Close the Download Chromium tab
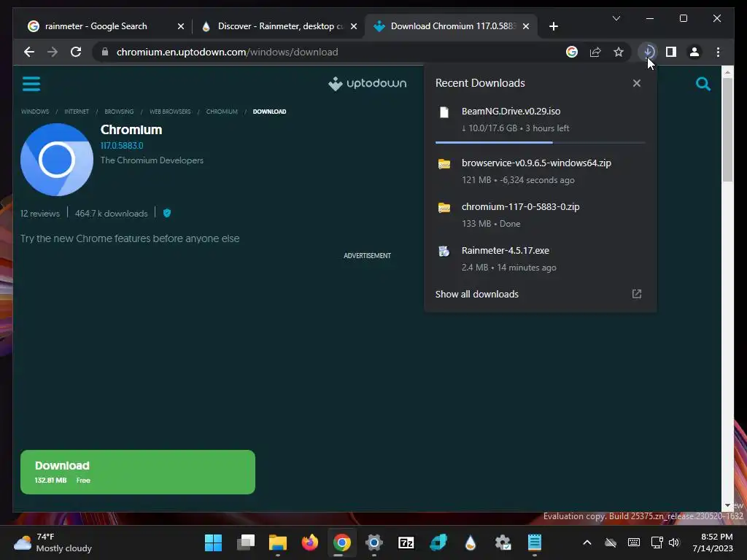747x560 pixels. click(x=525, y=27)
